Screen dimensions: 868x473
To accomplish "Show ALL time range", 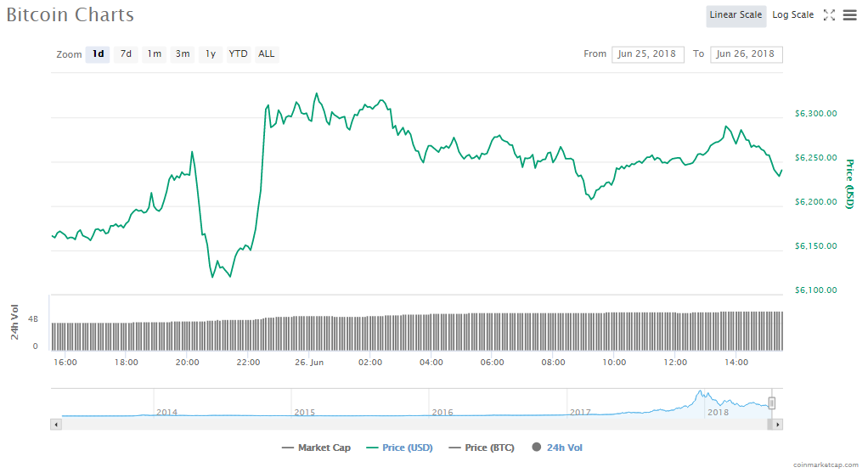I will (267, 54).
